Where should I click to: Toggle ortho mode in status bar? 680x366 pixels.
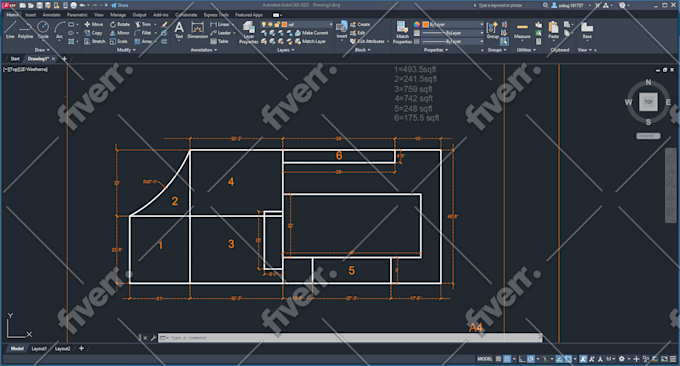[522, 359]
